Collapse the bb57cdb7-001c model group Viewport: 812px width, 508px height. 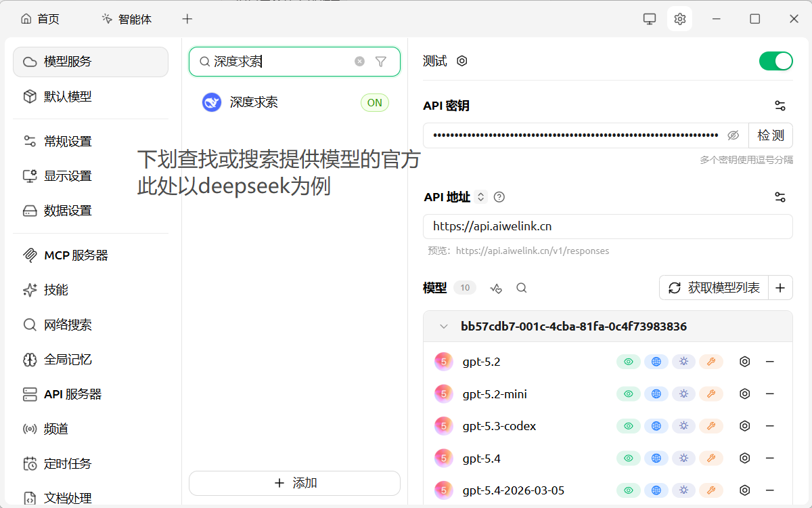[444, 326]
